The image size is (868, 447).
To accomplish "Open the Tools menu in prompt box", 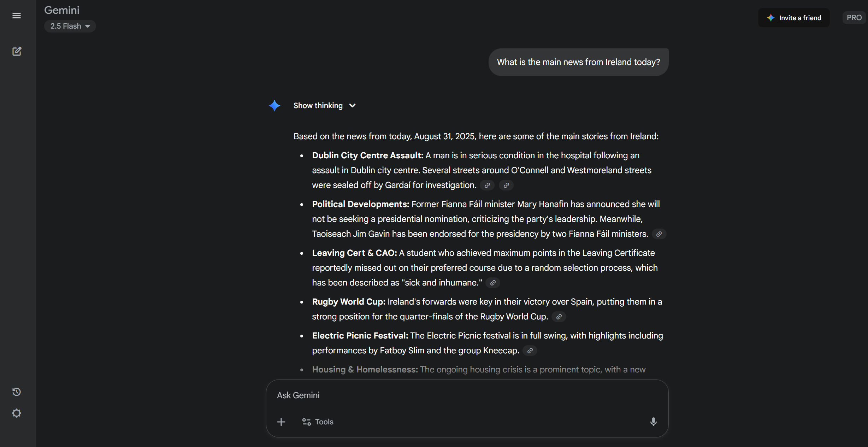I will (318, 422).
